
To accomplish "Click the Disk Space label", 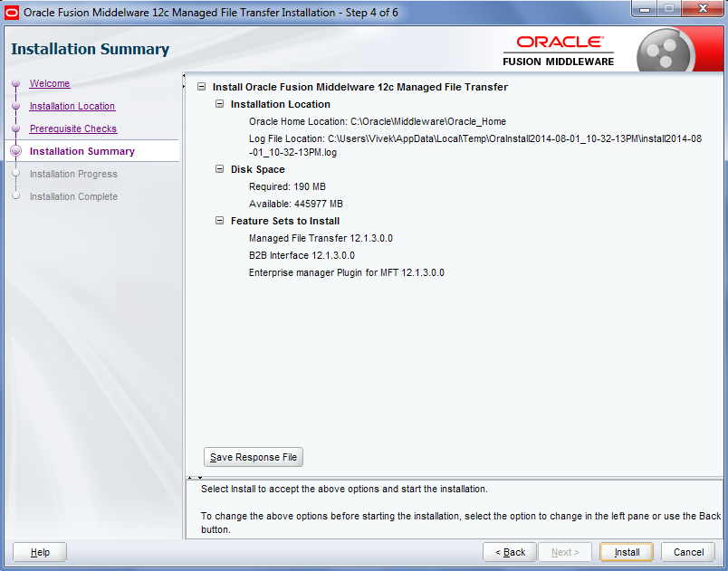I will click(258, 169).
